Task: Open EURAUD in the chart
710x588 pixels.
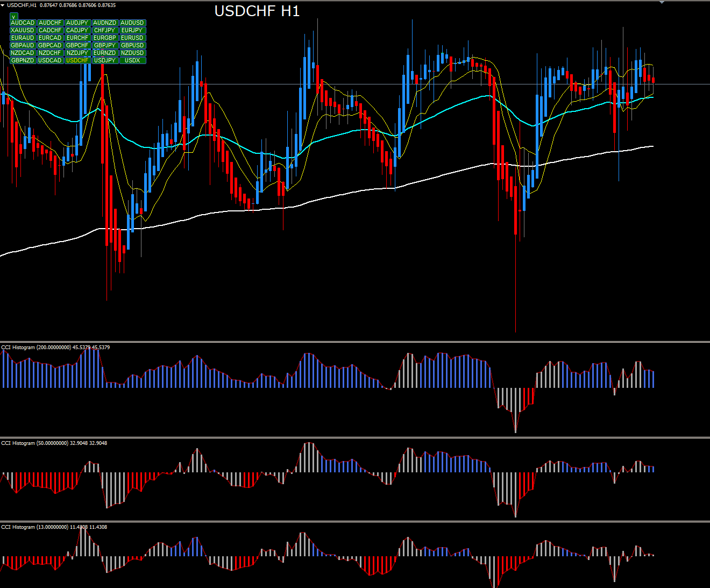Action: pyautogui.click(x=23, y=38)
